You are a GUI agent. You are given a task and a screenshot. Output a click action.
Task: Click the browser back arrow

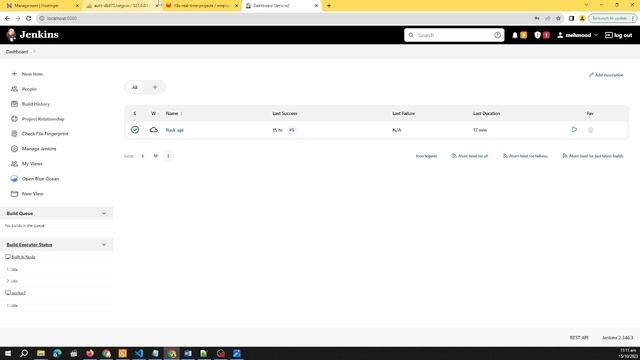(7, 18)
